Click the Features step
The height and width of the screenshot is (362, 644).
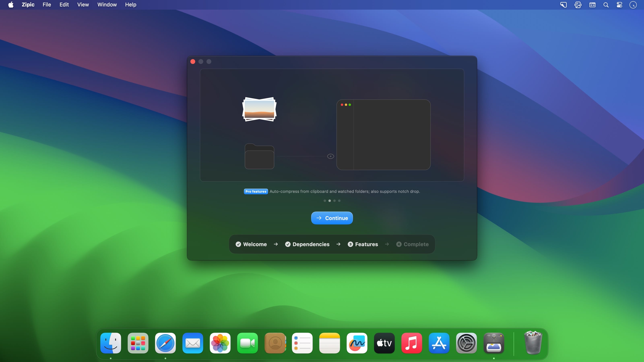(363, 244)
